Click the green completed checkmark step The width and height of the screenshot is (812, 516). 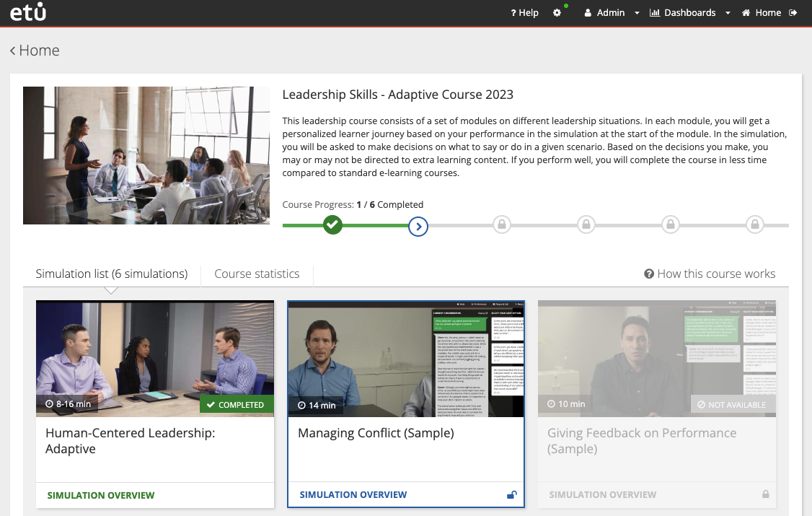click(332, 225)
